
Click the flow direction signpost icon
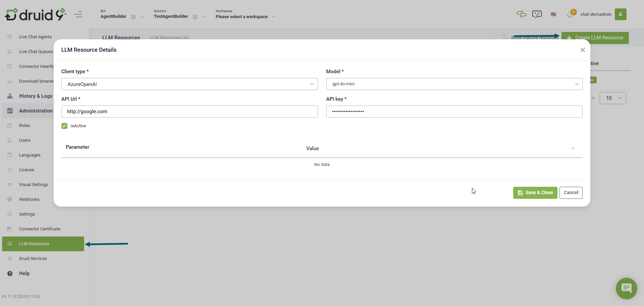[521, 14]
